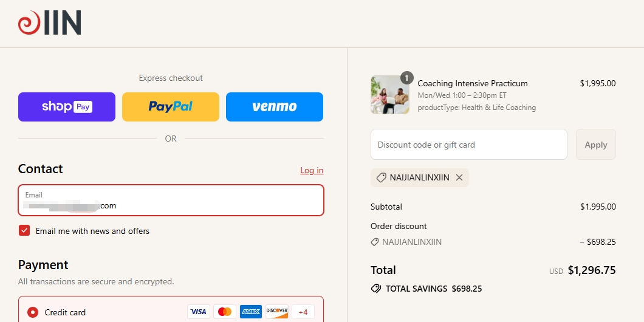The width and height of the screenshot is (644, 322).
Task: Open the Log in link
Action: coord(312,170)
